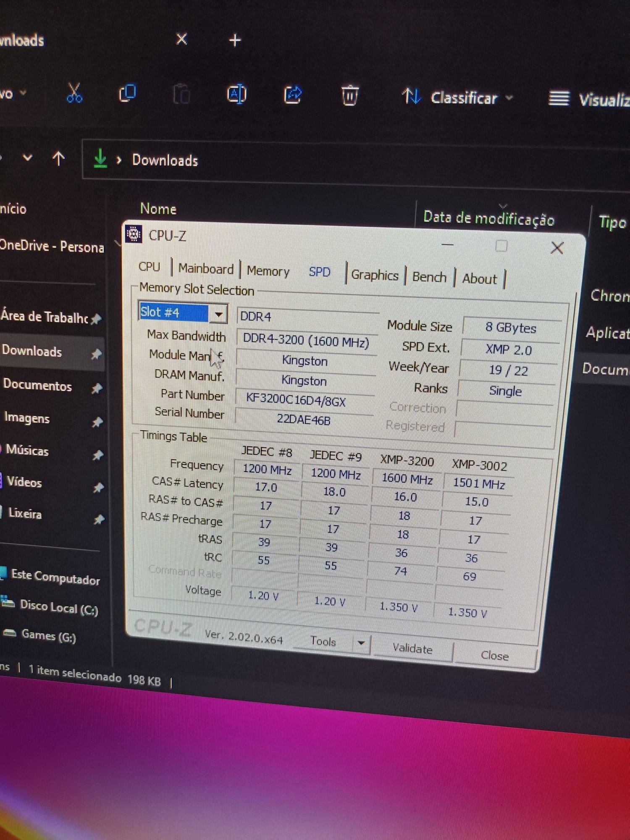Open Games (G:) drive in sidebar
This screenshot has height=840, width=630.
tap(49, 635)
